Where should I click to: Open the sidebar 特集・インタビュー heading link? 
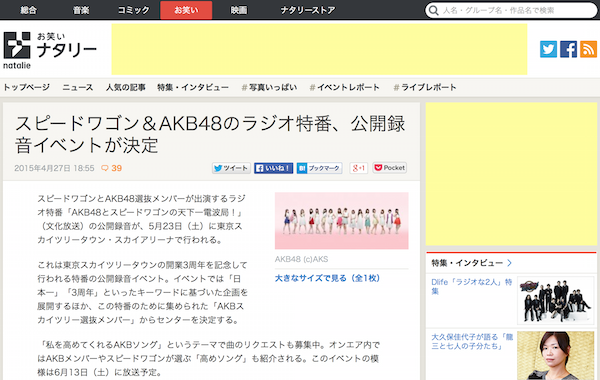click(x=467, y=263)
